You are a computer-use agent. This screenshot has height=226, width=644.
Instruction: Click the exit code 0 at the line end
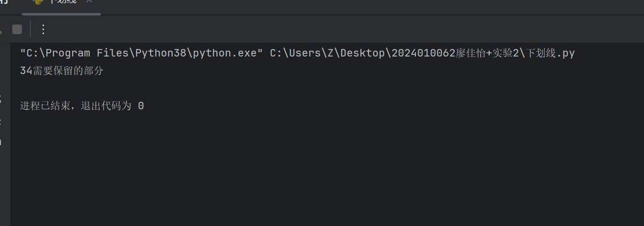tap(141, 106)
